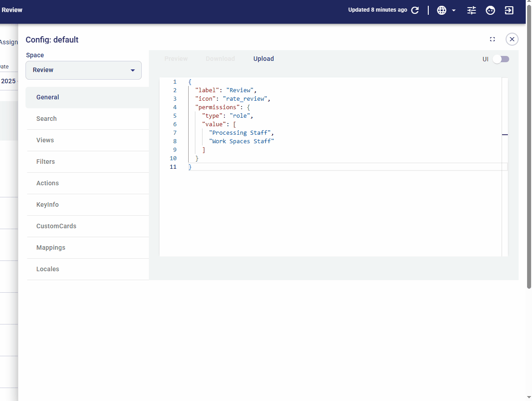Click the "Work Spaces Staff" string
Screen dimensions: 532x401
click(x=241, y=141)
